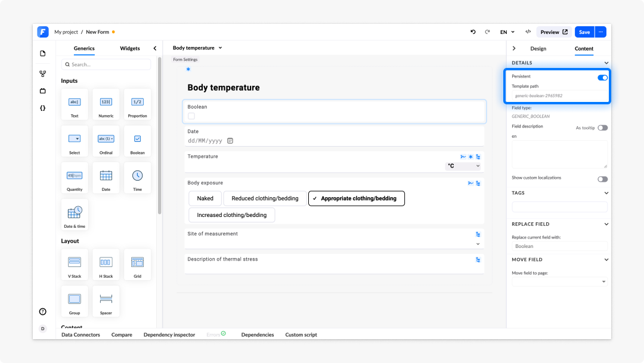Toggle the Persistent switch off
Image resolution: width=644 pixels, height=363 pixels.
coord(602,77)
